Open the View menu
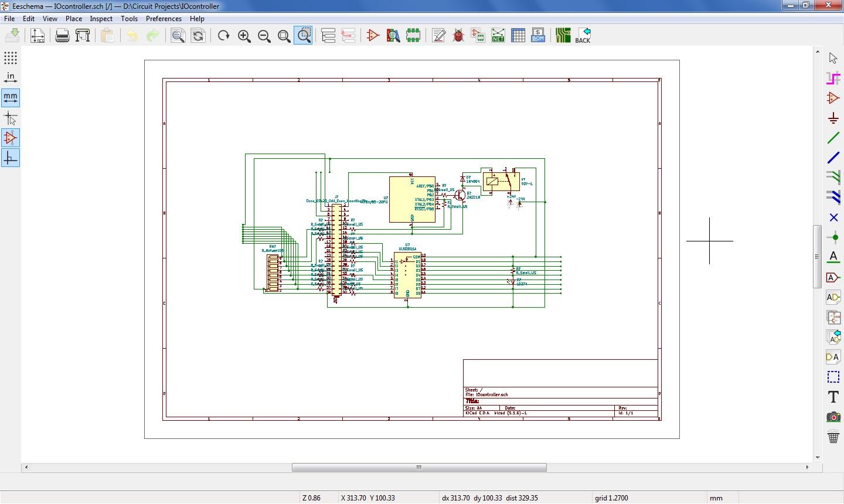This screenshot has height=504, width=844. coord(50,18)
